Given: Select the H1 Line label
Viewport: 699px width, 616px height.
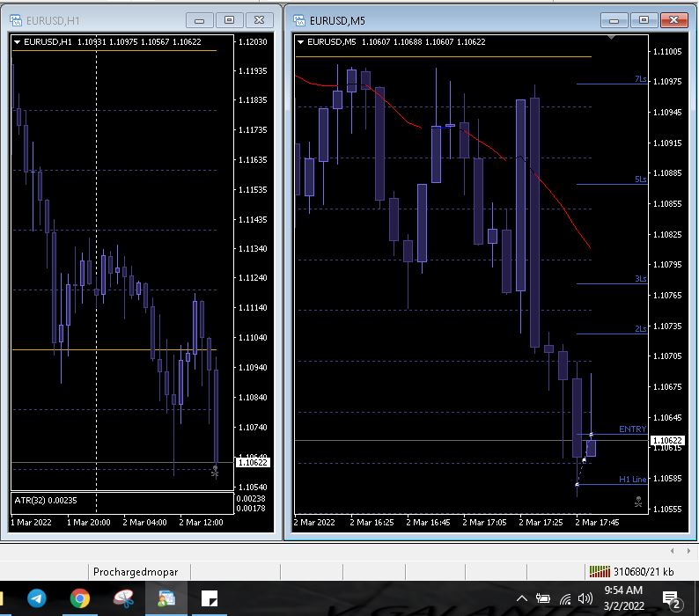Looking at the screenshot, I should pos(633,480).
